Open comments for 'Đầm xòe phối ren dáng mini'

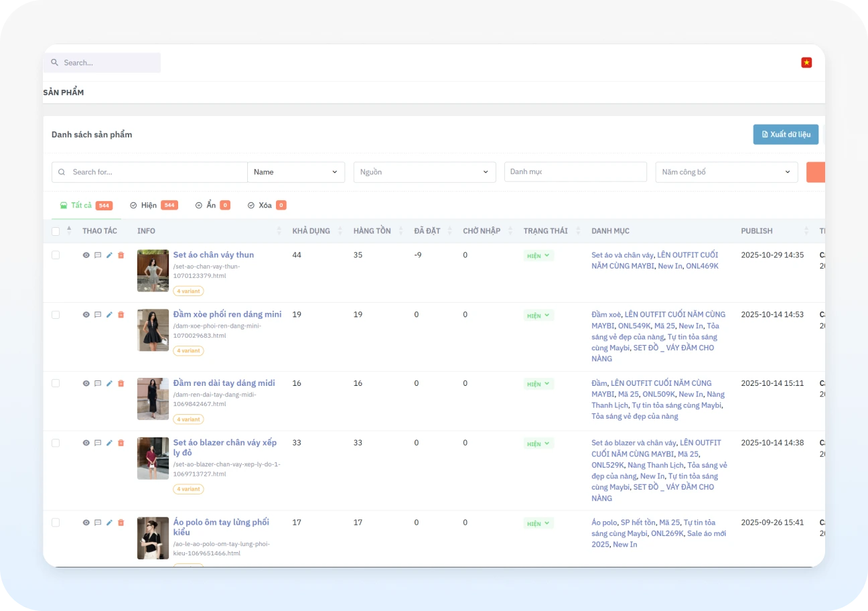pyautogui.click(x=98, y=314)
